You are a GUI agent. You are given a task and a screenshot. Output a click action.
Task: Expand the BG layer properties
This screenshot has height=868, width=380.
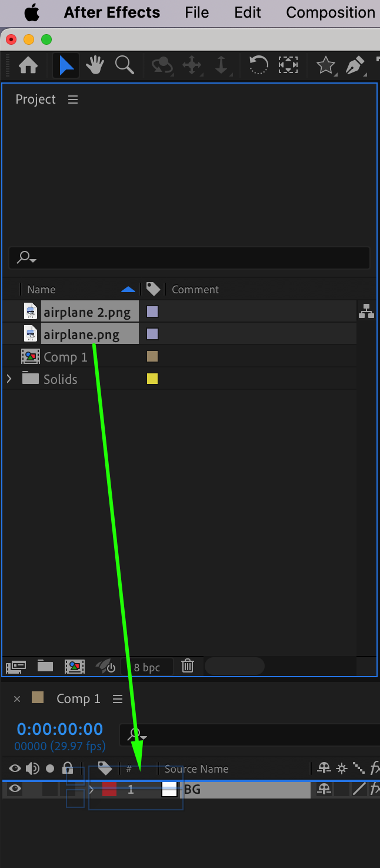point(91,790)
